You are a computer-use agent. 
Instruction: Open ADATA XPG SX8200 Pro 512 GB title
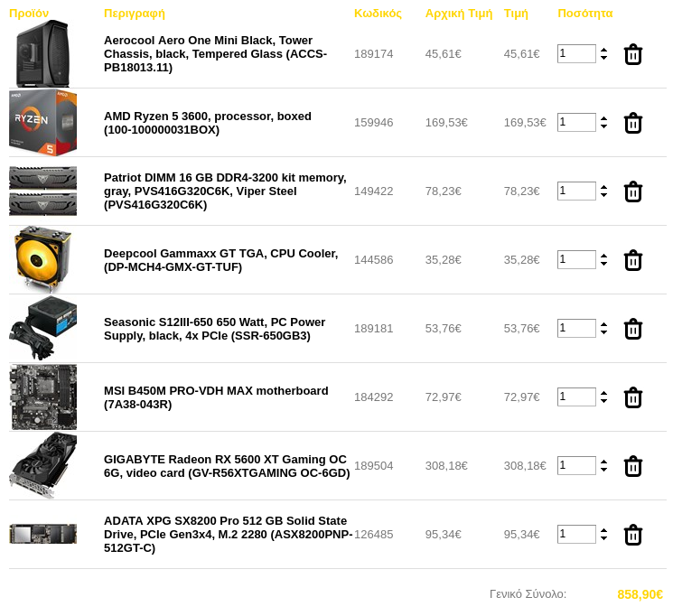(229, 535)
